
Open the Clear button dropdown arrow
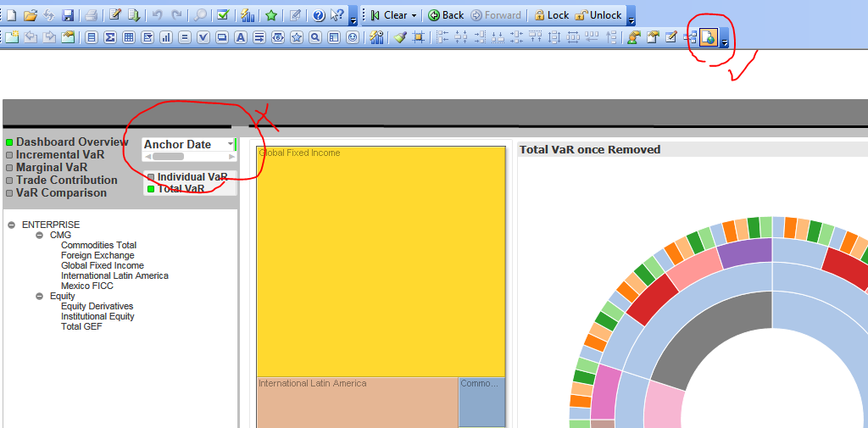(x=414, y=15)
